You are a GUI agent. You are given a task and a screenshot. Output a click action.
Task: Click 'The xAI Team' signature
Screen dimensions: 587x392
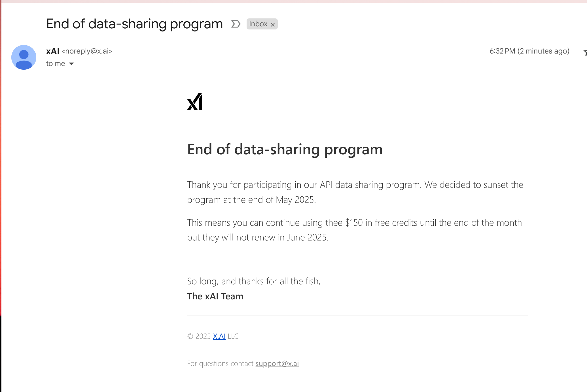coord(215,296)
